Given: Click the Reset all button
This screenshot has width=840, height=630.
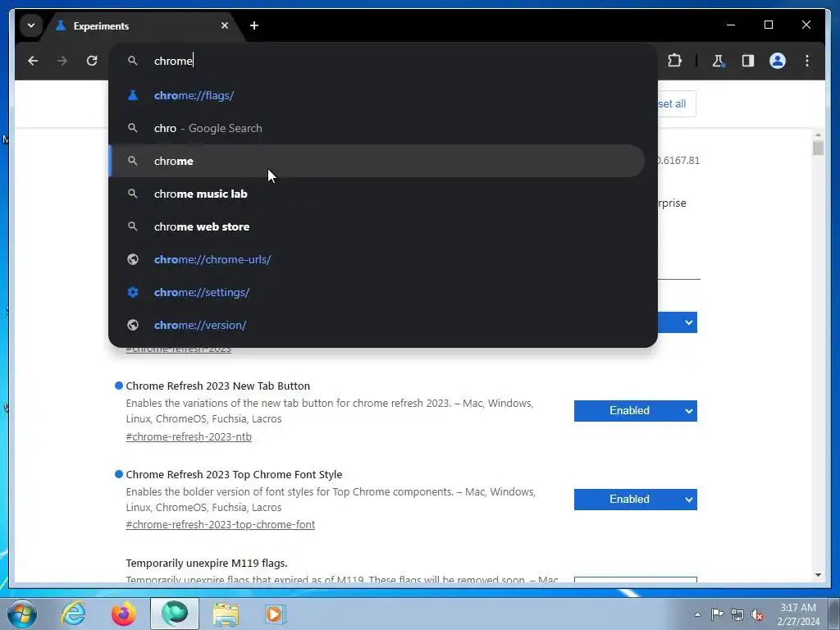Looking at the screenshot, I should [677, 104].
